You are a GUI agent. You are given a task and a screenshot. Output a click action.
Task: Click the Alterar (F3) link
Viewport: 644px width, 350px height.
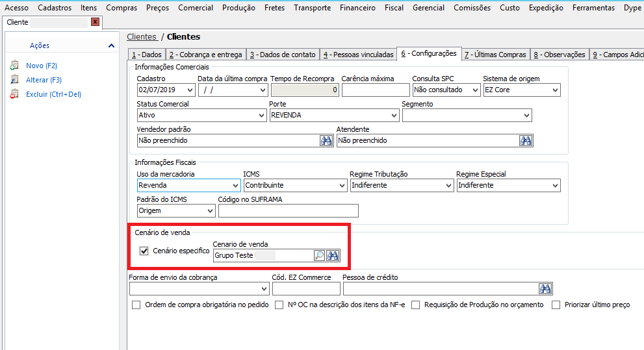click(x=44, y=80)
